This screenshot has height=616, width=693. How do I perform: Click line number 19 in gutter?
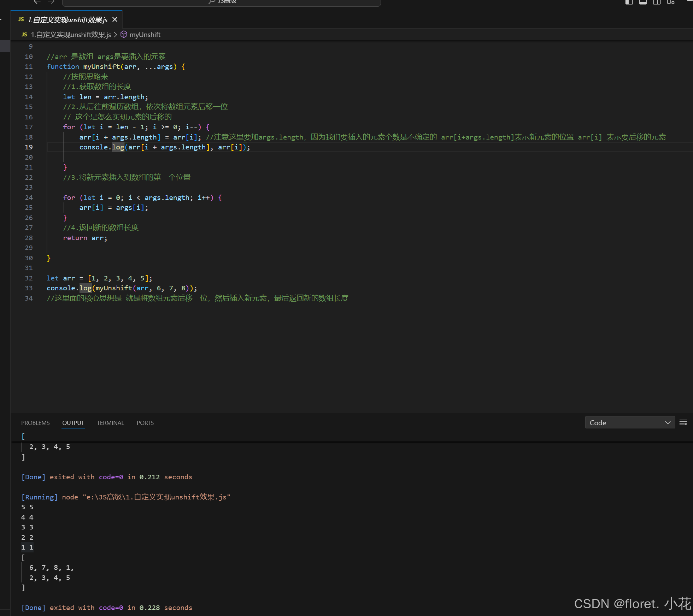point(29,147)
